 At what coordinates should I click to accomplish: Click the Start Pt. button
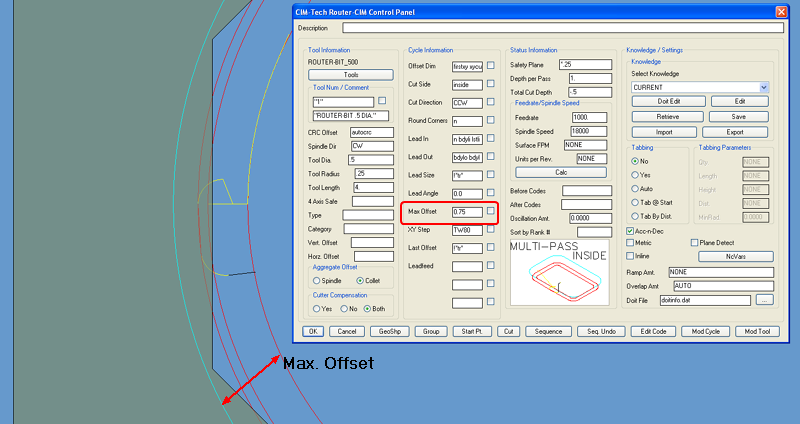pyautogui.click(x=472, y=332)
